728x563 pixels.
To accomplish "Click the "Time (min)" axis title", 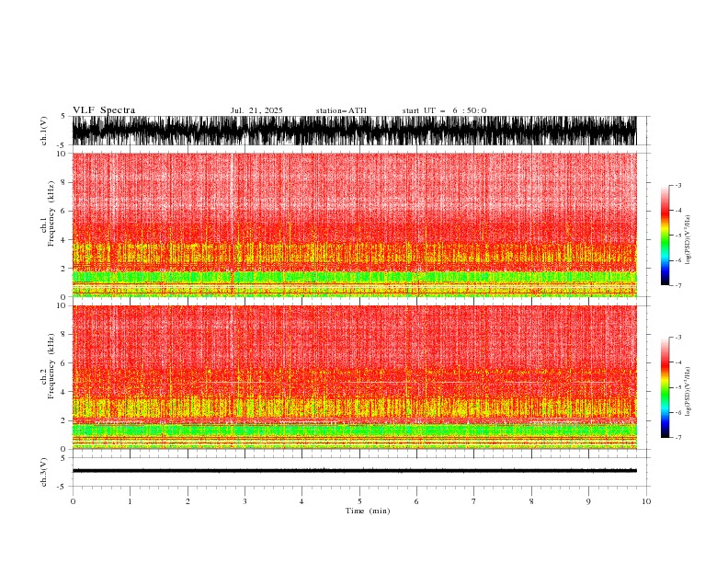I will tap(368, 511).
